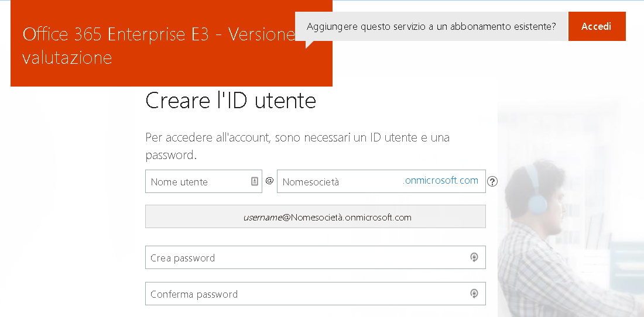
Task: Click the callout arrow below the subscription prompt
Action: pos(311,44)
